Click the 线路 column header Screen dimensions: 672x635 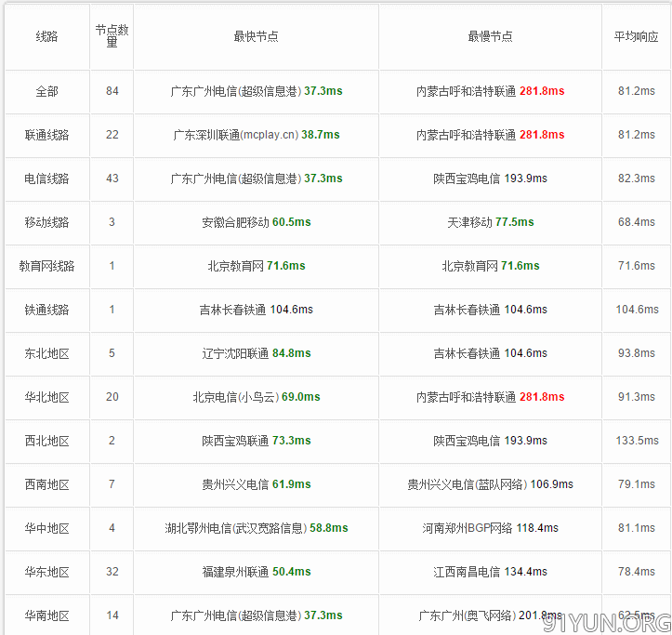46,37
